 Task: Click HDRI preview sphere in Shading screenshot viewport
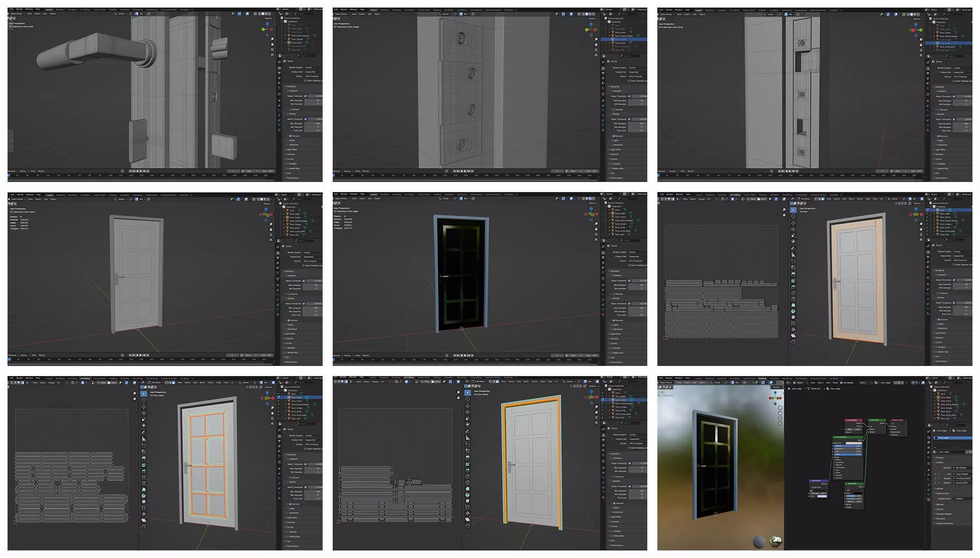tap(776, 542)
